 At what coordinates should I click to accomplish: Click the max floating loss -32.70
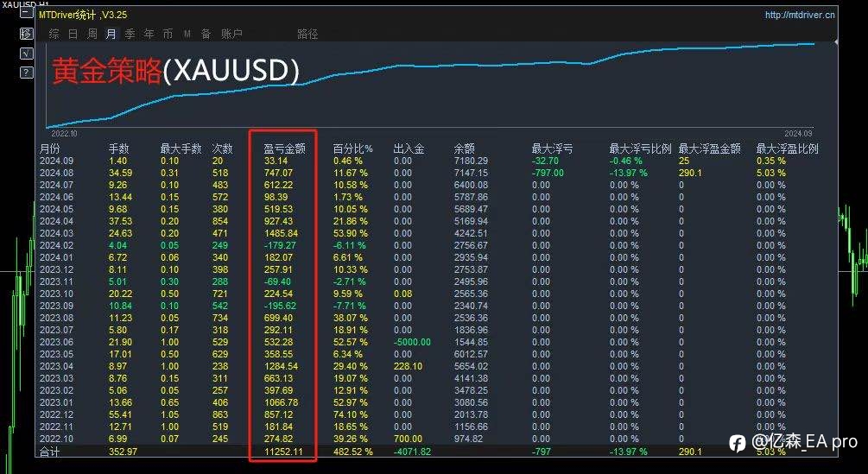[x=545, y=161]
